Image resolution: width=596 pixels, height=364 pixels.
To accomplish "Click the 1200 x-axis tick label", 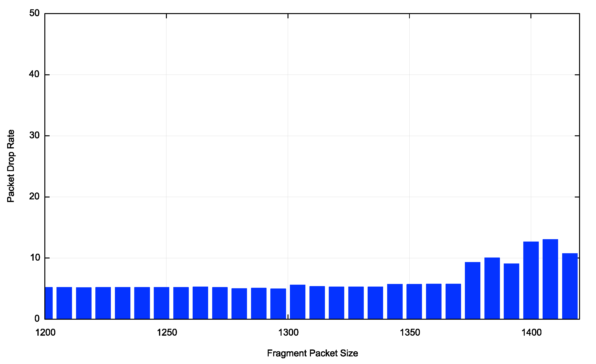I will click(x=46, y=333).
